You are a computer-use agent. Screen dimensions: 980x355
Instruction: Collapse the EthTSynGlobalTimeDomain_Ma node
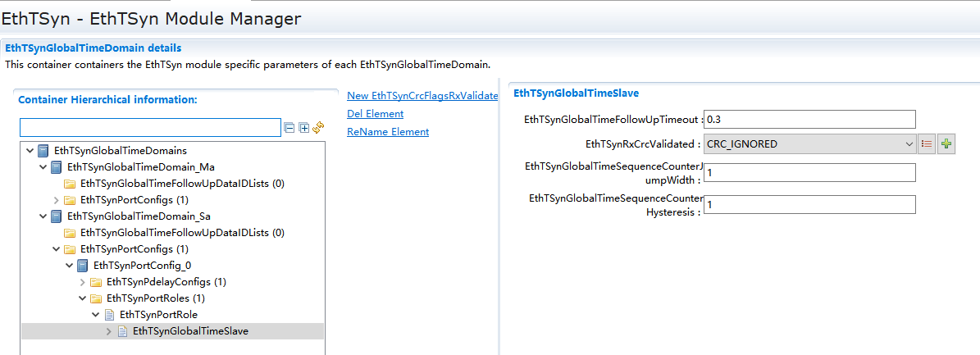coord(43,167)
